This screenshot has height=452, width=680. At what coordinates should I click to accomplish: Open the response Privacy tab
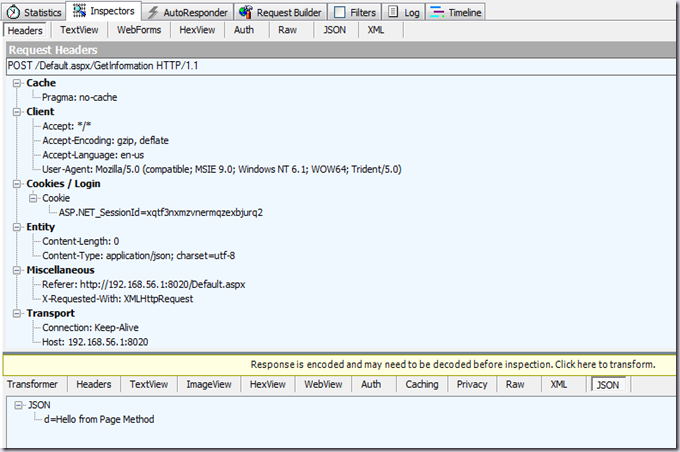(x=472, y=384)
